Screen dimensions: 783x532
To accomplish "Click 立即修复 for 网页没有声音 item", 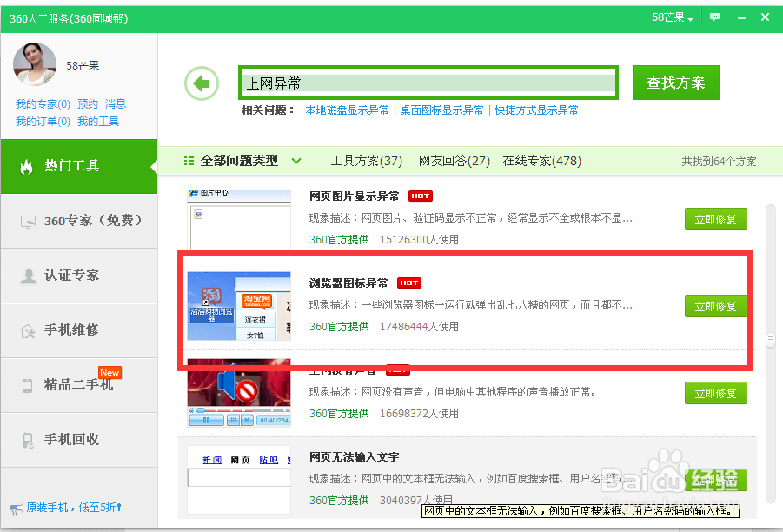I will [715, 393].
